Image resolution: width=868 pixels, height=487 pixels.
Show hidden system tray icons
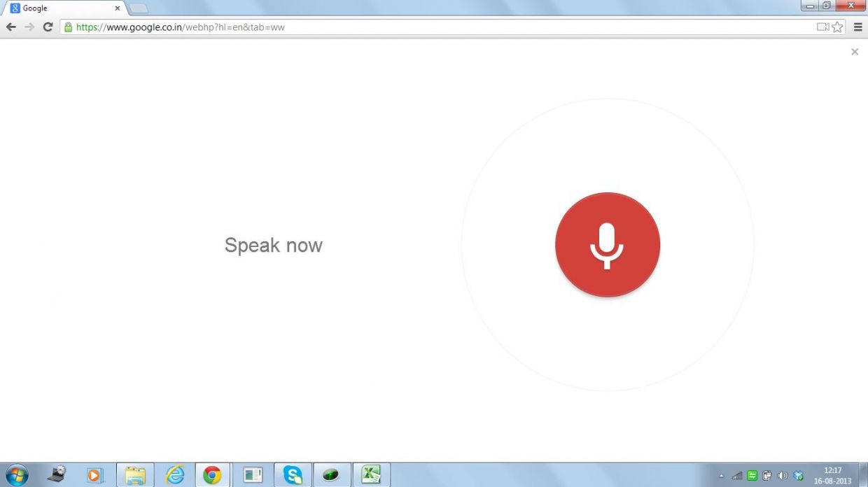tap(722, 477)
